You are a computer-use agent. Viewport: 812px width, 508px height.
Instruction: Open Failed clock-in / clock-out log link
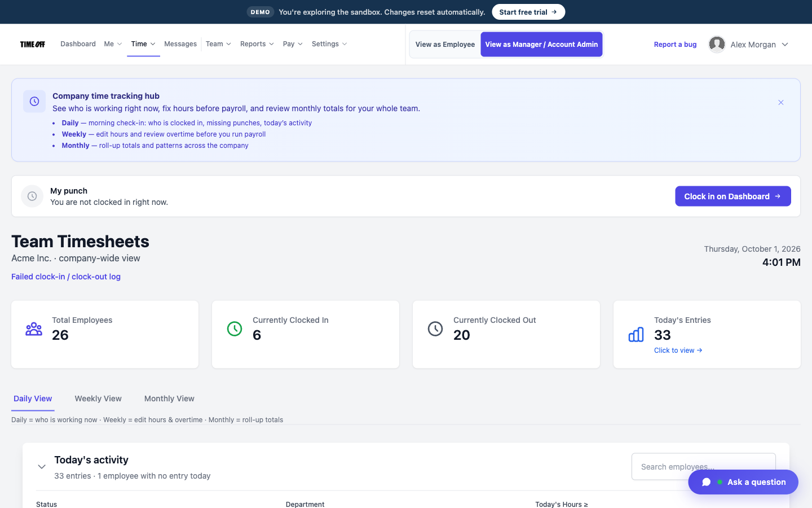[x=66, y=277]
